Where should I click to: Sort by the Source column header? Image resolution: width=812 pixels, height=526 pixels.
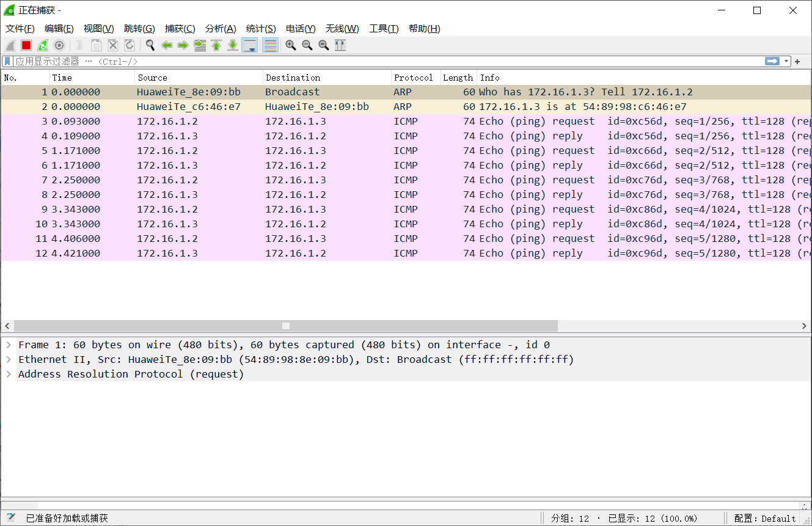[x=199, y=78]
